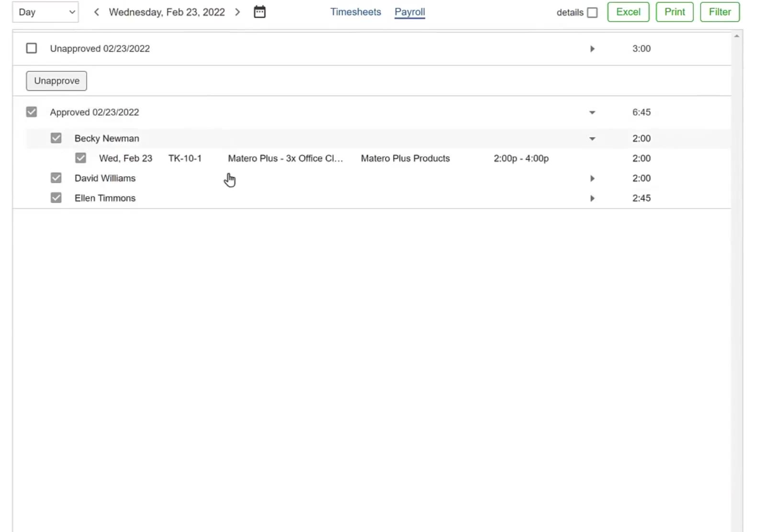Image resolution: width=766 pixels, height=532 pixels.
Task: Export to Excel button
Action: [628, 12]
